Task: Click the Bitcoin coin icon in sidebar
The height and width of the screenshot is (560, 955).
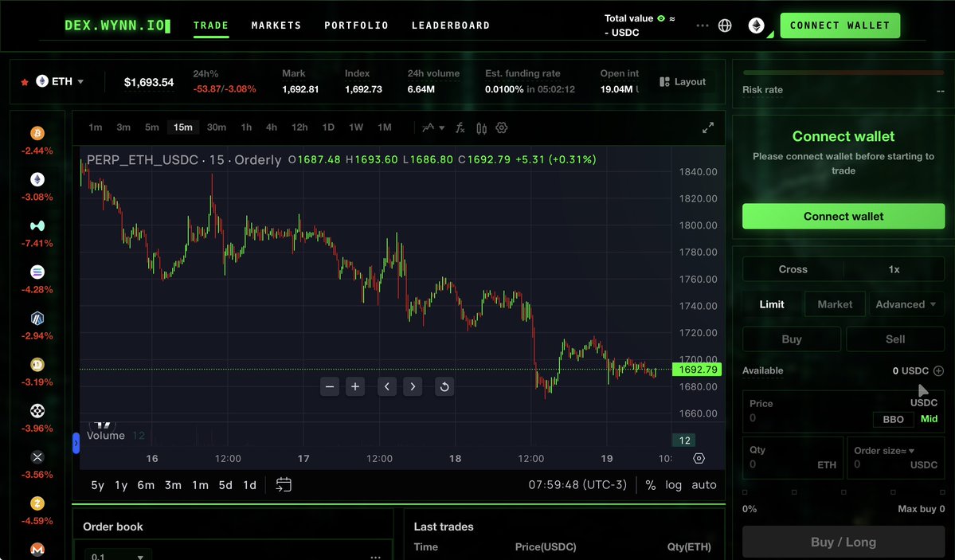Action: (37, 133)
